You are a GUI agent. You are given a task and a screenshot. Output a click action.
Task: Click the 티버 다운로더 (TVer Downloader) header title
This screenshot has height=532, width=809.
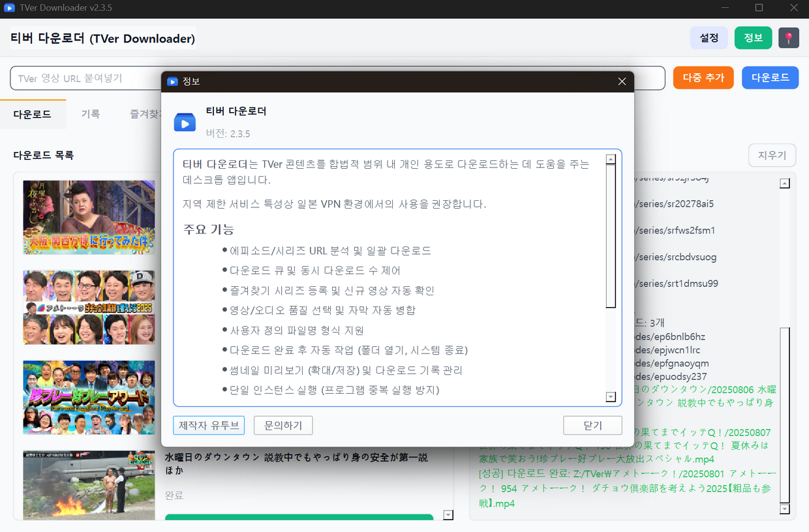(x=102, y=38)
